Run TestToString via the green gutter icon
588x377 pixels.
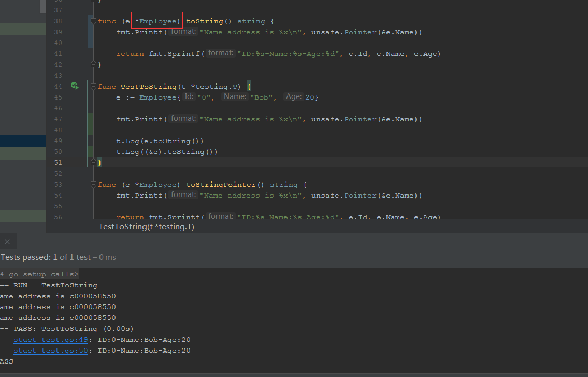[74, 86]
